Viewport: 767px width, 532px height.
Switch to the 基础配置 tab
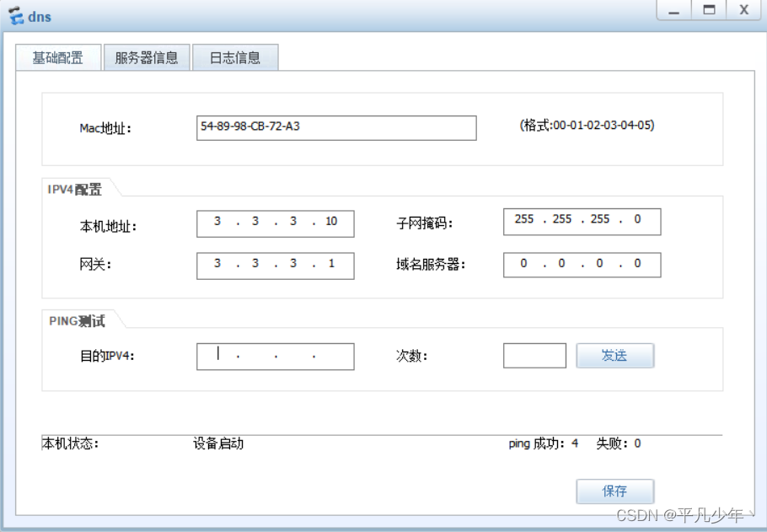tap(58, 57)
